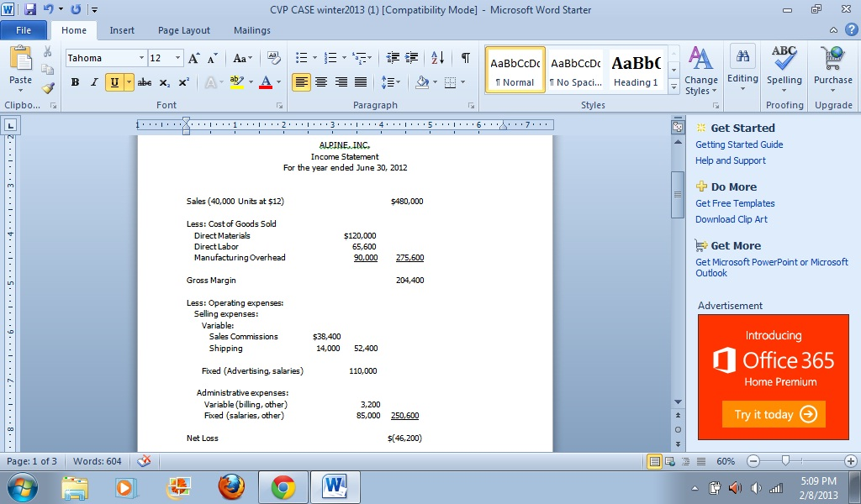Screen dimensions: 861x504
Task: Toggle Italic formatting
Action: 94,82
